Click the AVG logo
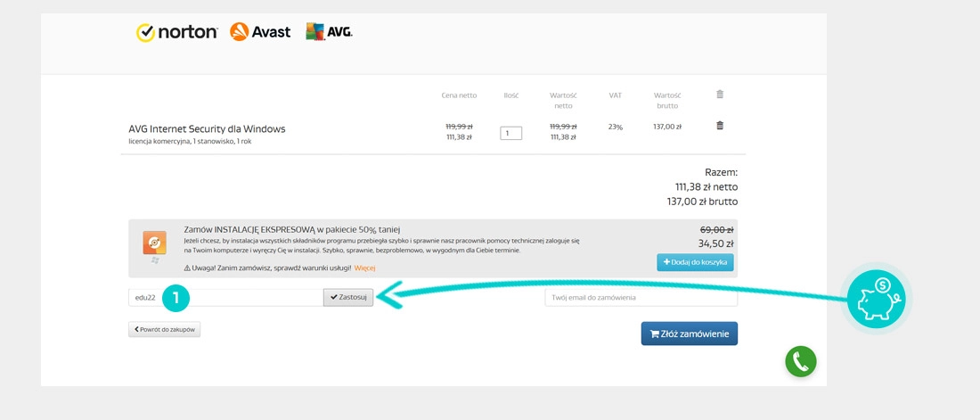Viewport: 980px width, 420px height. pos(329,32)
